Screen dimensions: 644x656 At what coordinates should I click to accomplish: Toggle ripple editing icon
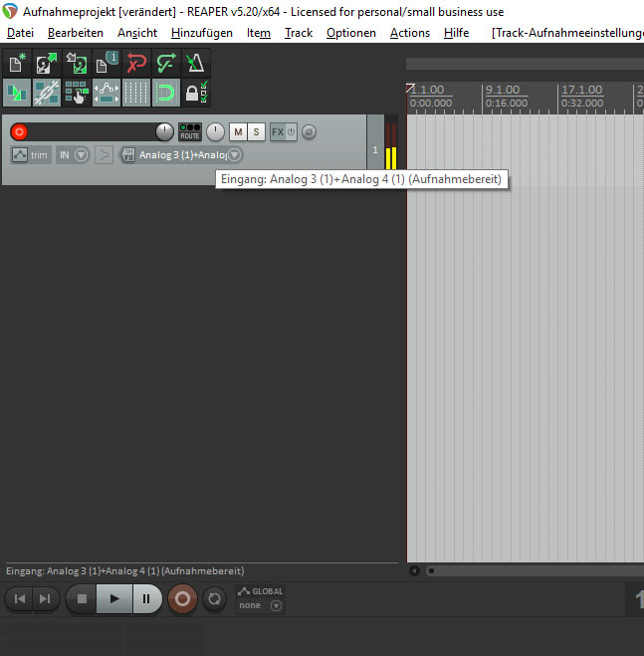point(77,93)
